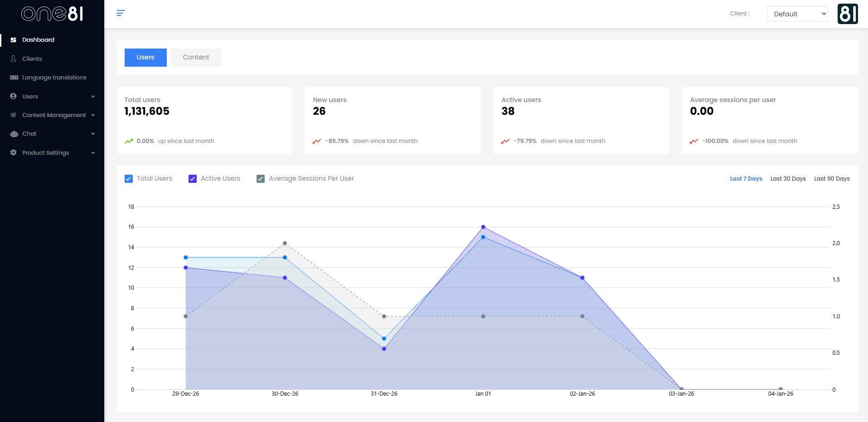The height and width of the screenshot is (422, 868).
Task: Click the Dashboard grid icon in sidebar
Action: [14, 40]
